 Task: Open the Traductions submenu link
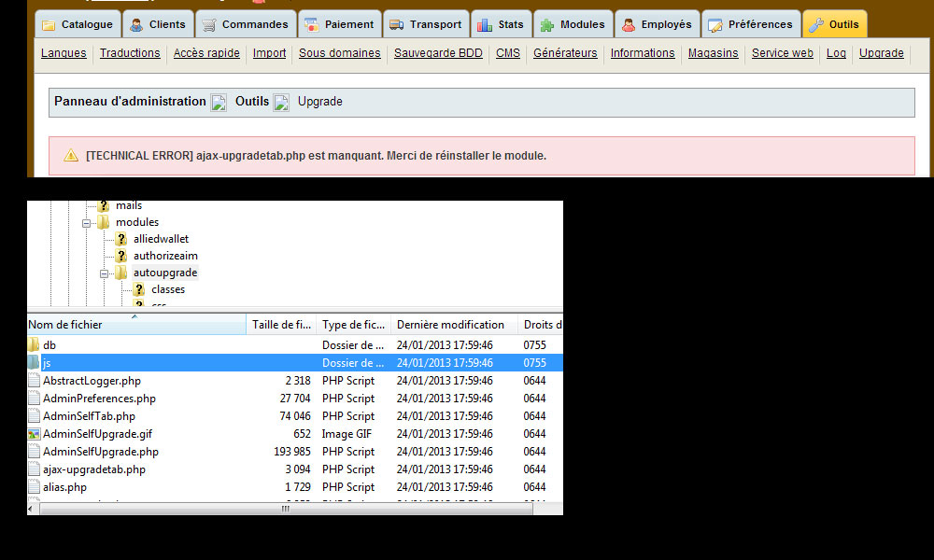[x=130, y=53]
